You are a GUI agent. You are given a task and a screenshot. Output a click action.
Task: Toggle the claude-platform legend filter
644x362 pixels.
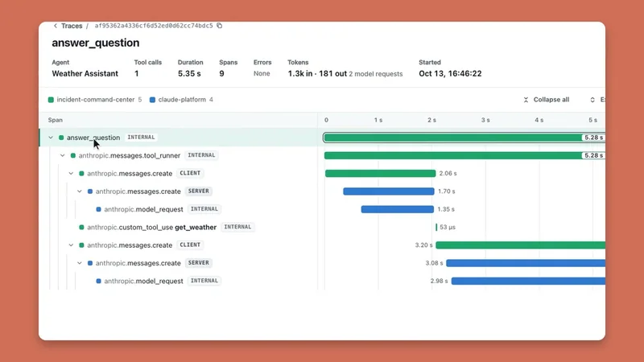[x=181, y=100]
